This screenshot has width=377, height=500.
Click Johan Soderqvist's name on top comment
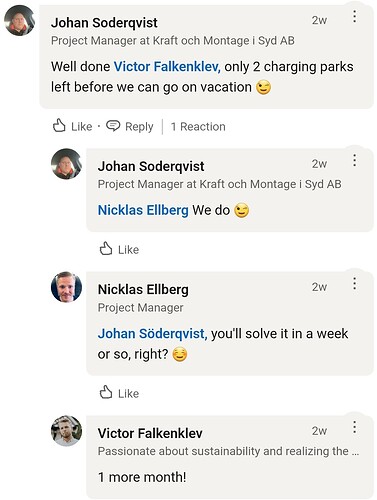(104, 23)
